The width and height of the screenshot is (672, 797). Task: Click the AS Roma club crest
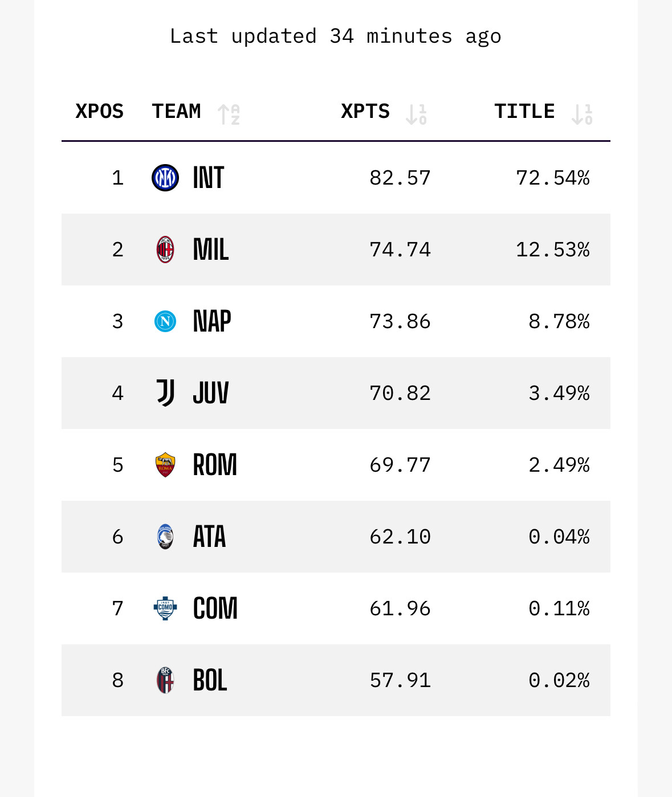tap(165, 465)
